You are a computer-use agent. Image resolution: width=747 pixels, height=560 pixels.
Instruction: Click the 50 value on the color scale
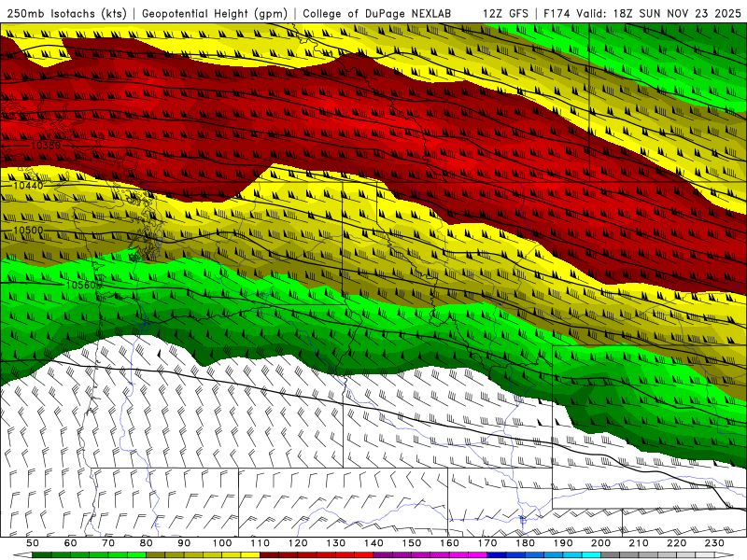[x=32, y=543]
